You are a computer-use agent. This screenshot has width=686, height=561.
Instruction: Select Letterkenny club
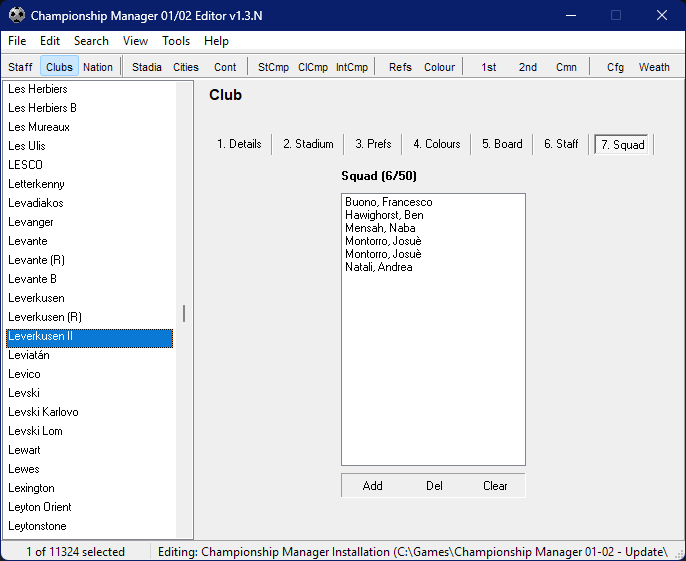89,184
